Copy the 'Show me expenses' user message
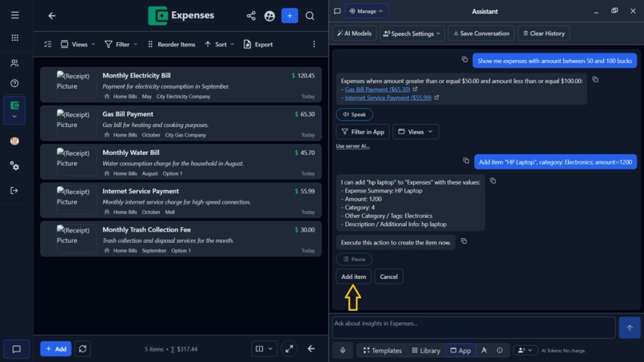The height and width of the screenshot is (362, 644). coord(464,60)
